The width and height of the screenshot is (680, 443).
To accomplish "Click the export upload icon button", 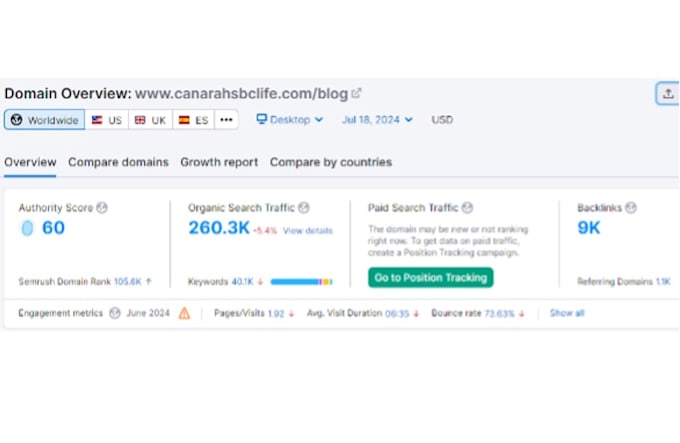I will (x=668, y=93).
